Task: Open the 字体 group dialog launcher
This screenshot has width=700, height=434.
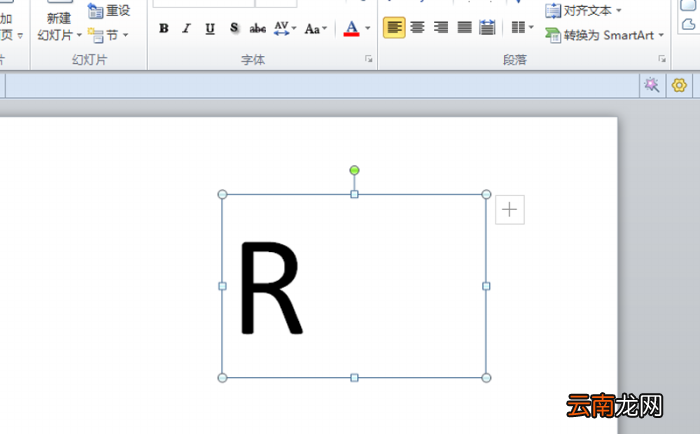Action: [369, 59]
